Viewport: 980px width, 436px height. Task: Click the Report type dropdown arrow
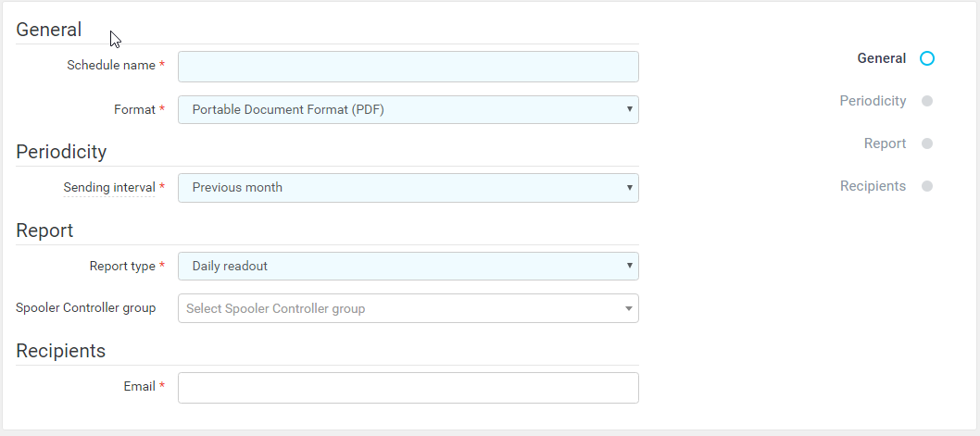click(630, 267)
